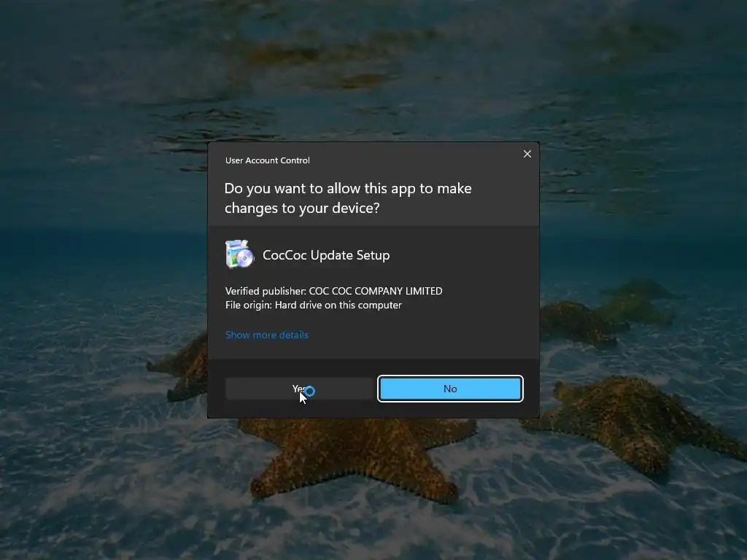
Task: Click the File origin Hard drive text
Action: 314,305
